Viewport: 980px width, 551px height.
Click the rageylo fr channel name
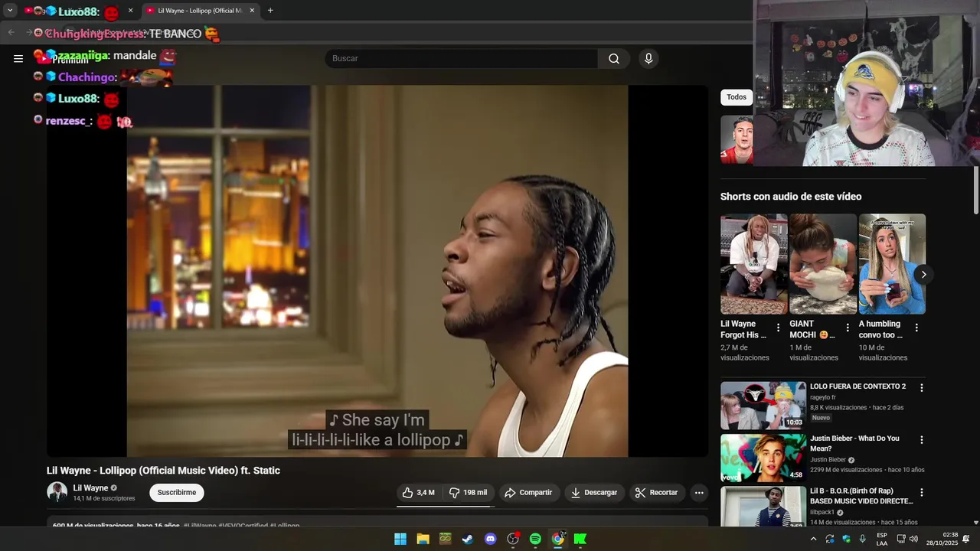click(x=823, y=397)
